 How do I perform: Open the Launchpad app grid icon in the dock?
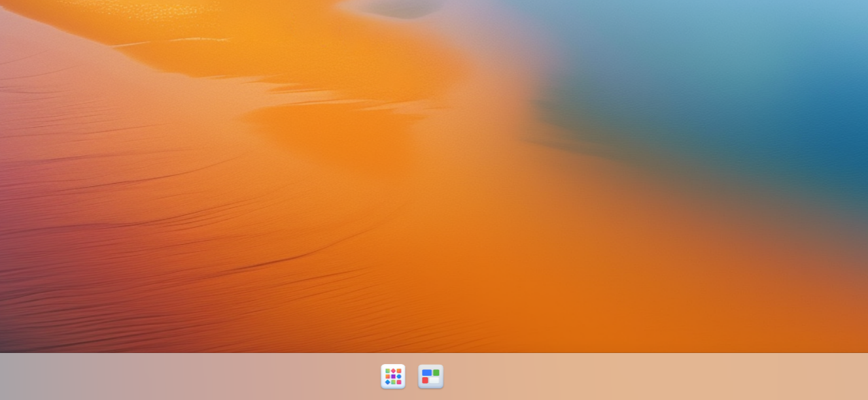pos(393,376)
